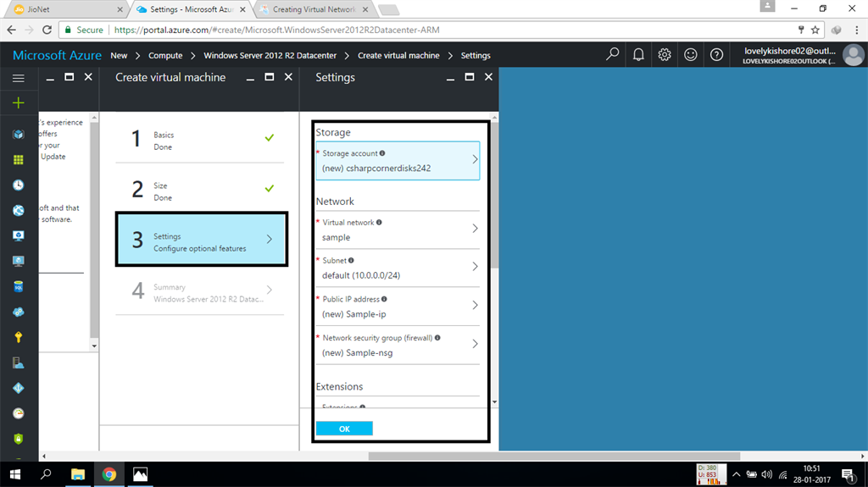Open Chrome three-dot menu
868x487 pixels.
(x=856, y=30)
